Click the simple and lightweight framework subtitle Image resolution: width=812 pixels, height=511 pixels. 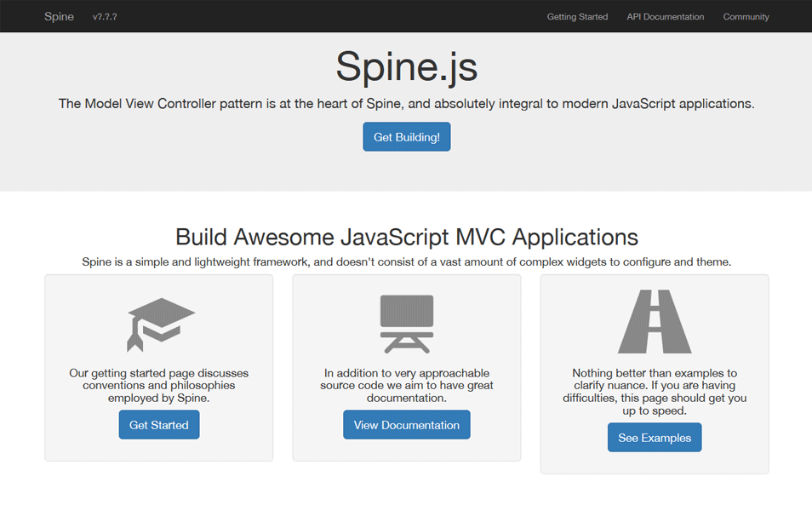pos(407,262)
